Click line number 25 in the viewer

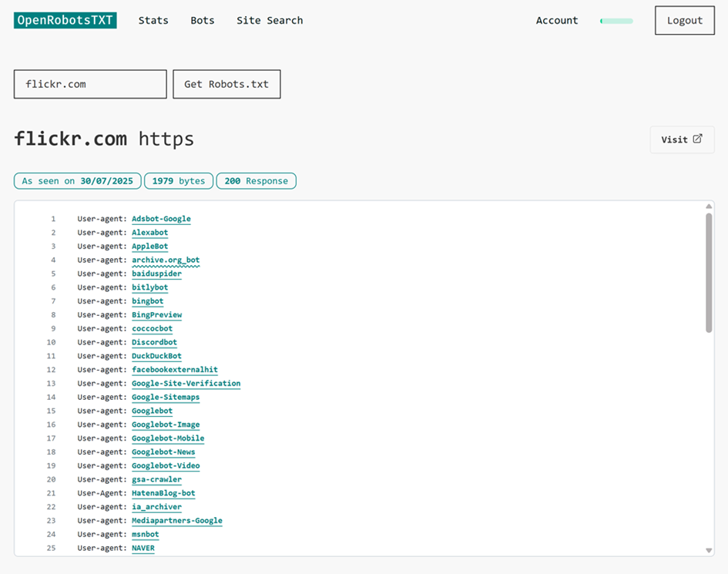tap(51, 548)
